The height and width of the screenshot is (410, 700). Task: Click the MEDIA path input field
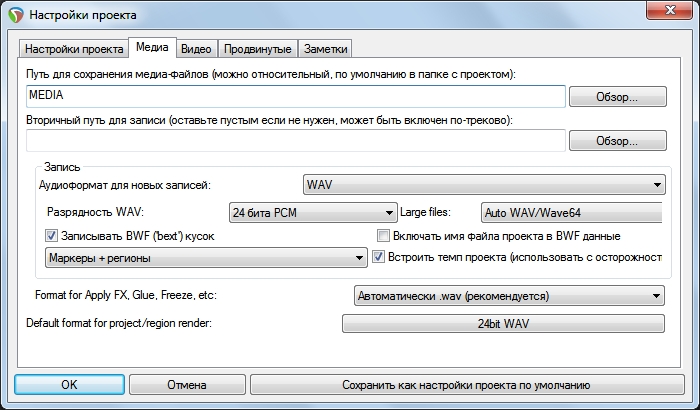tap(296, 96)
